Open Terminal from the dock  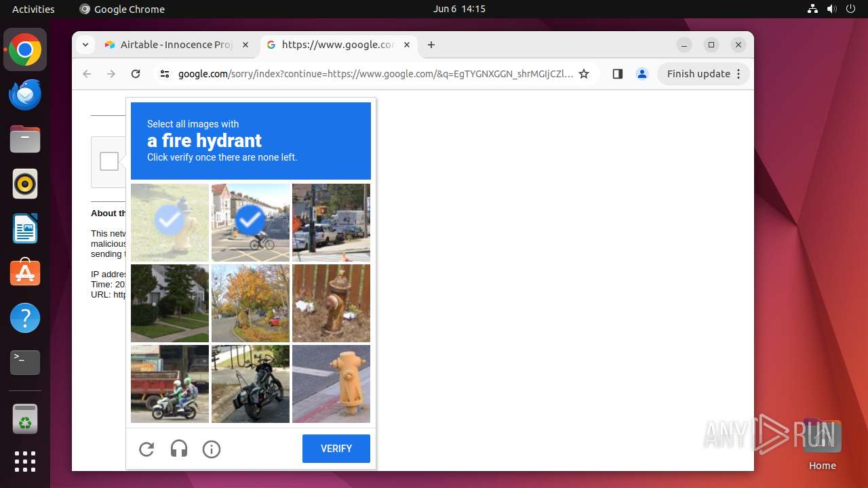[25, 363]
